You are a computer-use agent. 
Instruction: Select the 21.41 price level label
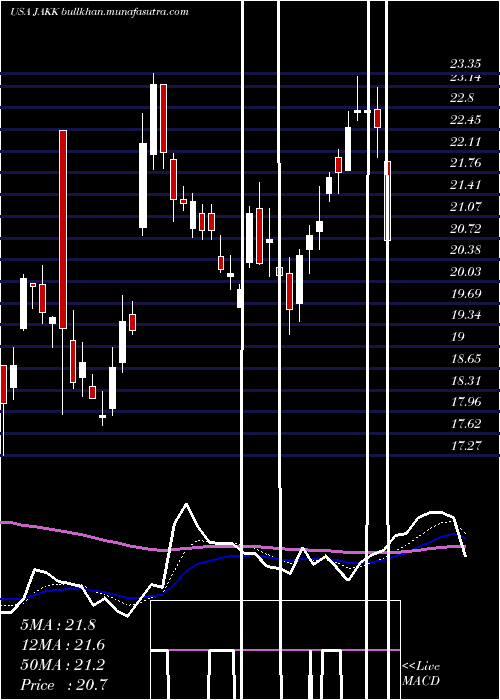pos(465,185)
